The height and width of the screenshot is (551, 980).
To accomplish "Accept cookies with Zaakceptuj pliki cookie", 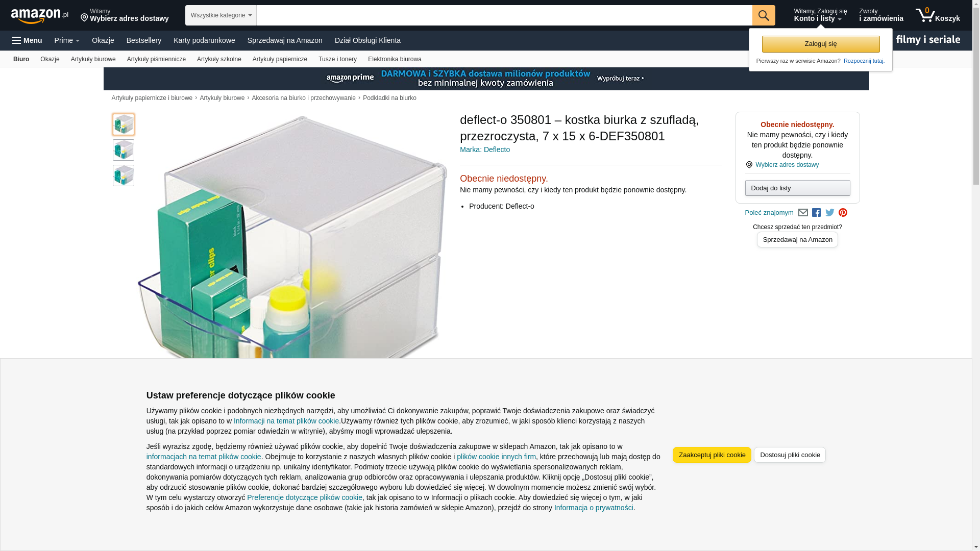I will click(x=712, y=455).
